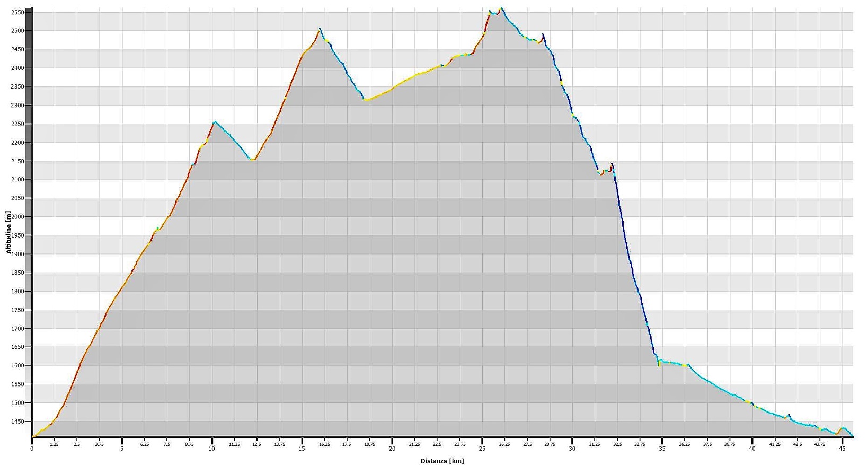868x465 pixels.
Task: Click the valley low point near 18.5 km
Action: 365,99
